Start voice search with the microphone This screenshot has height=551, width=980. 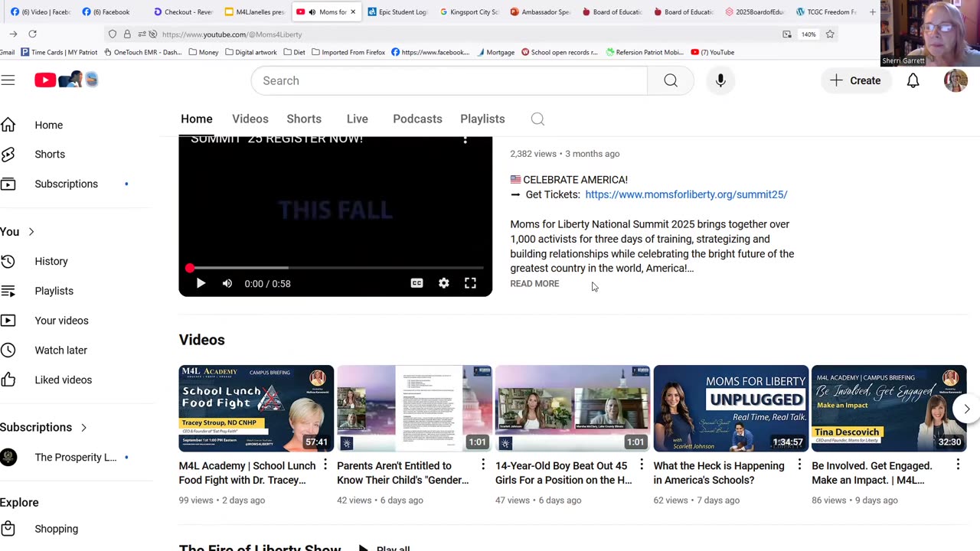coord(720,80)
